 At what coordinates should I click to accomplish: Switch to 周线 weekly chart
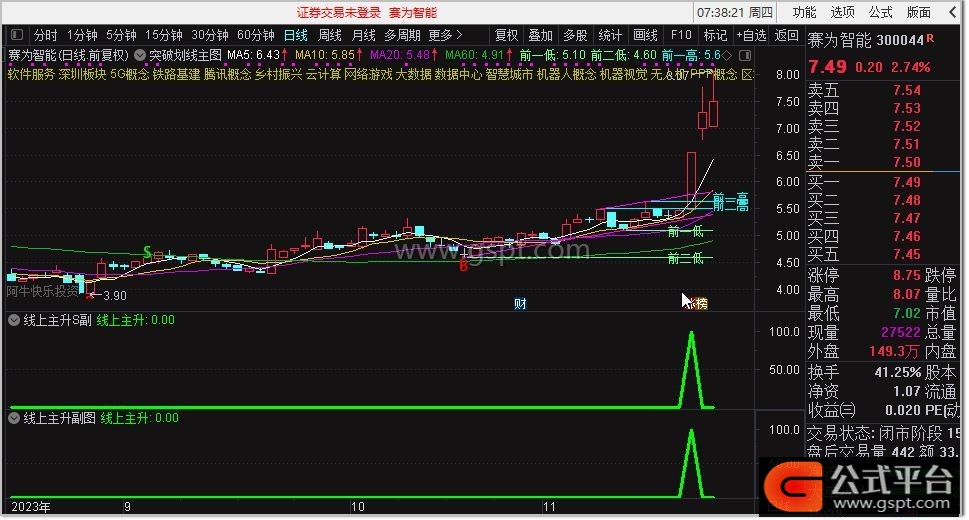coord(330,35)
